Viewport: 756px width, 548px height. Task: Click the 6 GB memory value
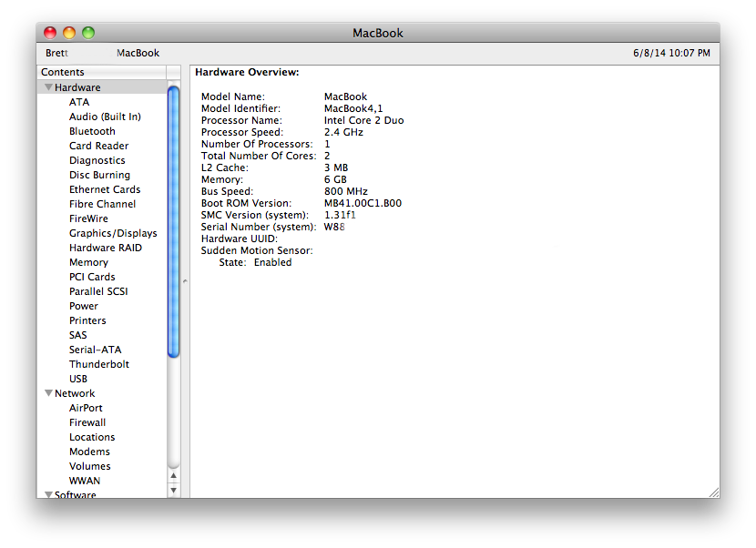coord(335,179)
